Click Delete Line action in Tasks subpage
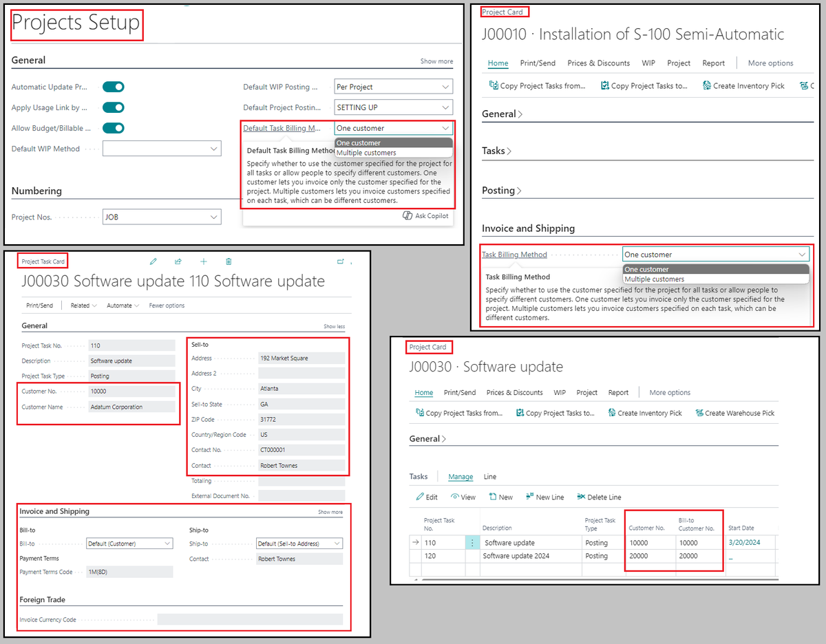826x644 pixels. [599, 497]
